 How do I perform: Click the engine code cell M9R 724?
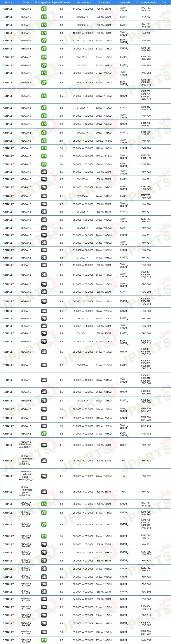click(146, 426)
